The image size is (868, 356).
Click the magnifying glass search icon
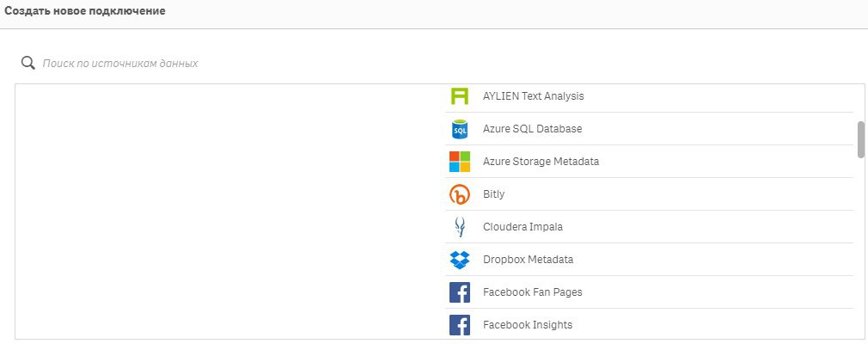pos(28,63)
